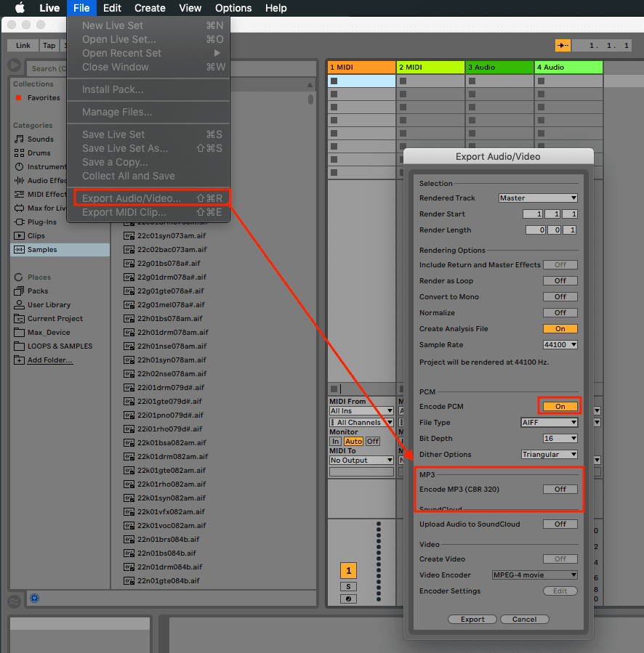Select the Audio Effects category icon

coord(19,180)
